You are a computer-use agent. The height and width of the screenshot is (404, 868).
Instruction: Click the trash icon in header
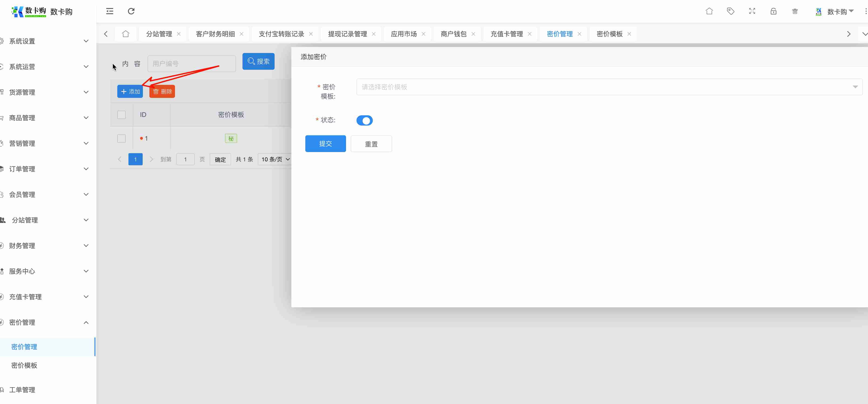(794, 11)
